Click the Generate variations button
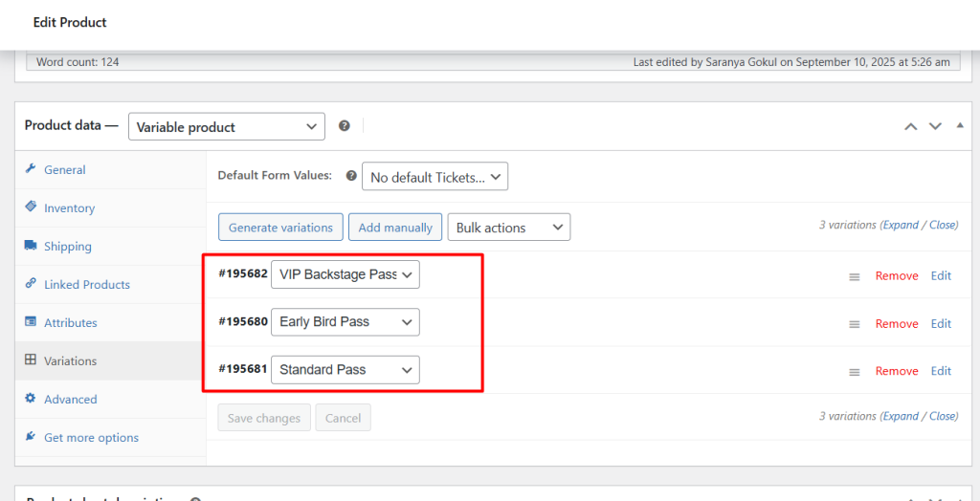The width and height of the screenshot is (980, 501). click(280, 228)
